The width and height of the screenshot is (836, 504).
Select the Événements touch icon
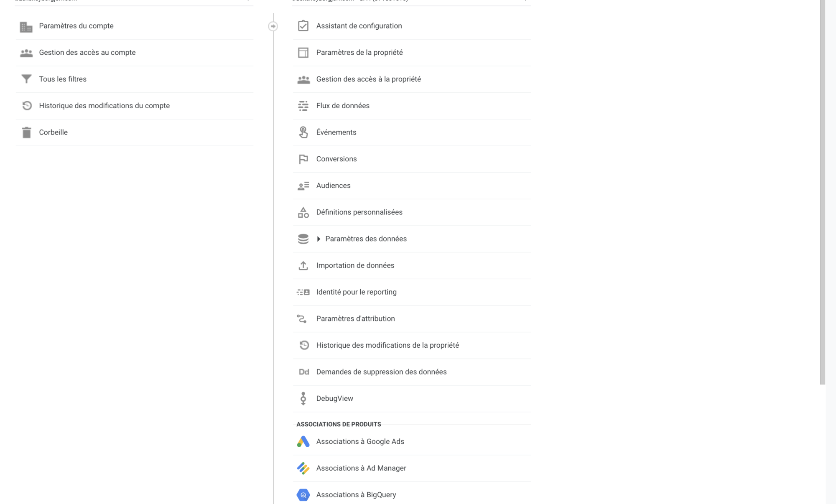click(303, 132)
